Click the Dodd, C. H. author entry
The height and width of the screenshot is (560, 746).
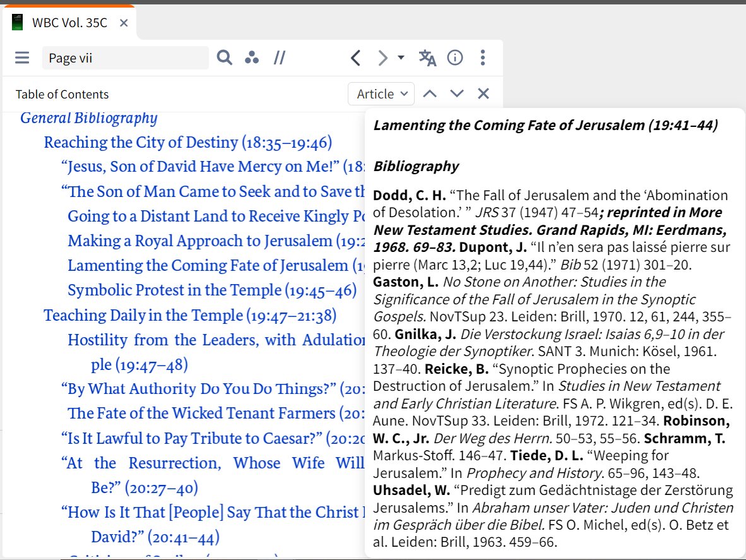[x=409, y=195]
